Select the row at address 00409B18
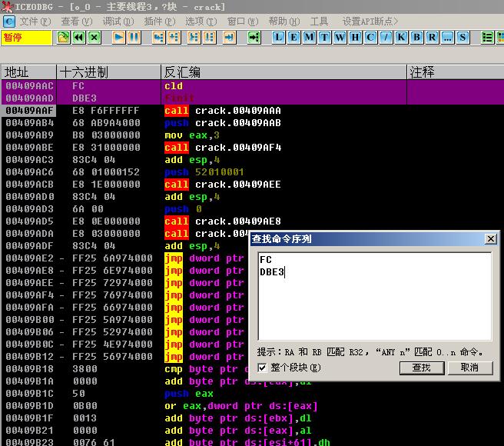The width and height of the screenshot is (504, 446). point(125,369)
